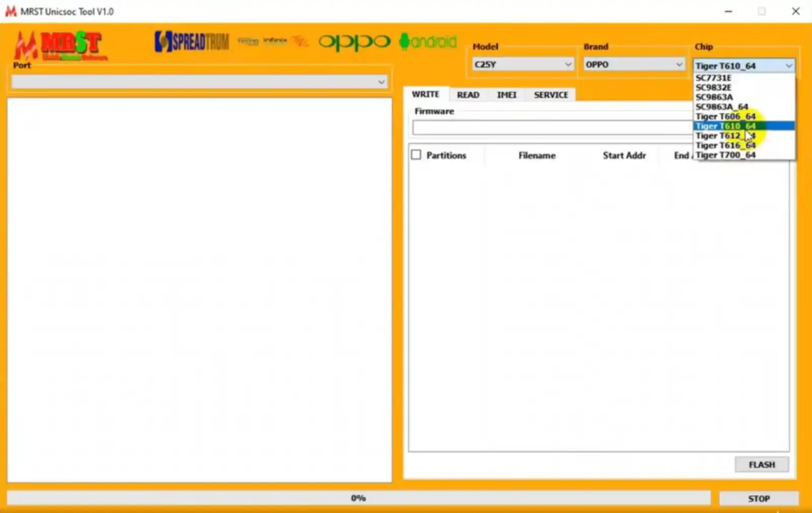This screenshot has width=812, height=513.
Task: Expand the Port selection dropdown
Action: (199, 82)
